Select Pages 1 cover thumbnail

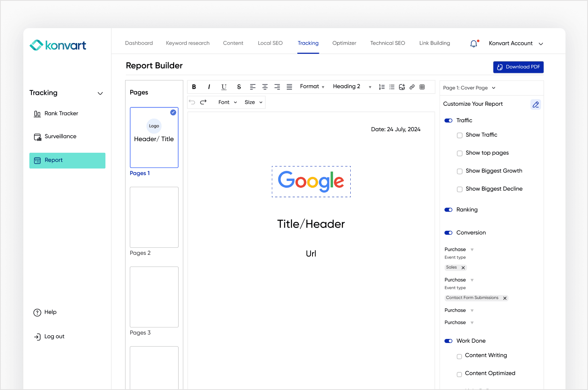[154, 138]
